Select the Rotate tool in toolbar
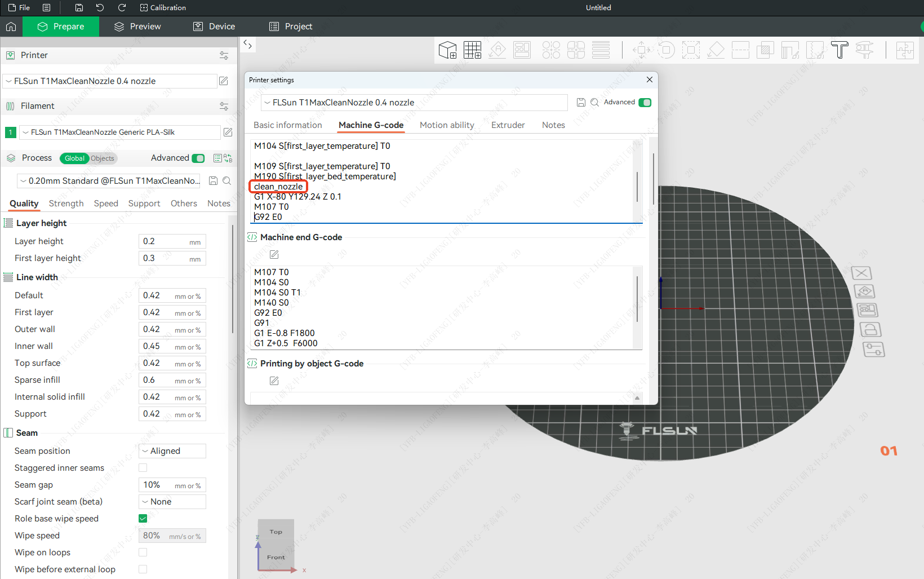Screen dimensions: 924x579 (666, 50)
